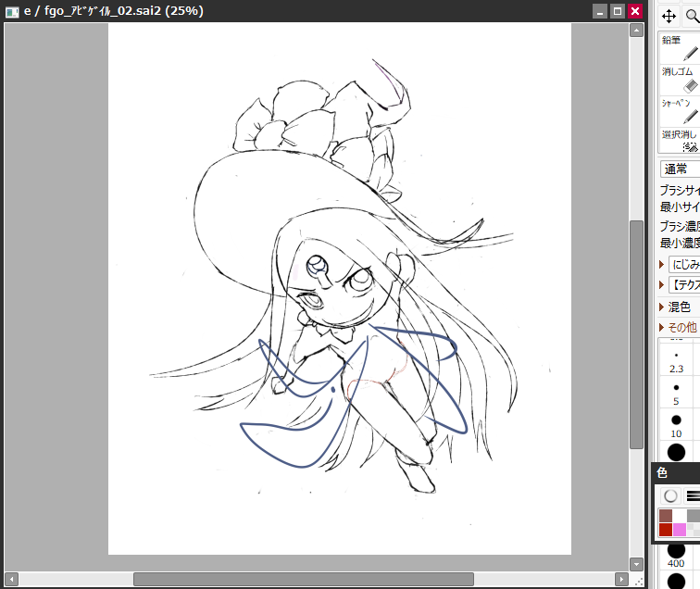Screen dimensions: 700x589
Task: Open the にじみ brush shape dropdown
Action: [684, 264]
